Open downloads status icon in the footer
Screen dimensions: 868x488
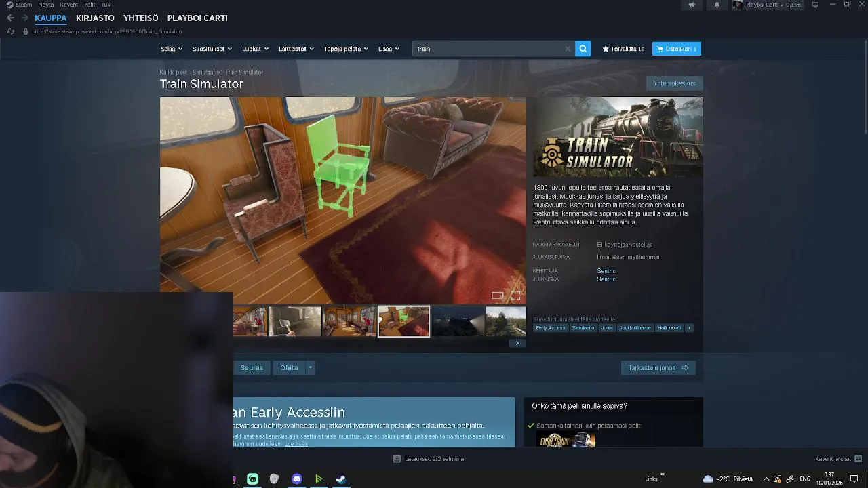point(397,459)
